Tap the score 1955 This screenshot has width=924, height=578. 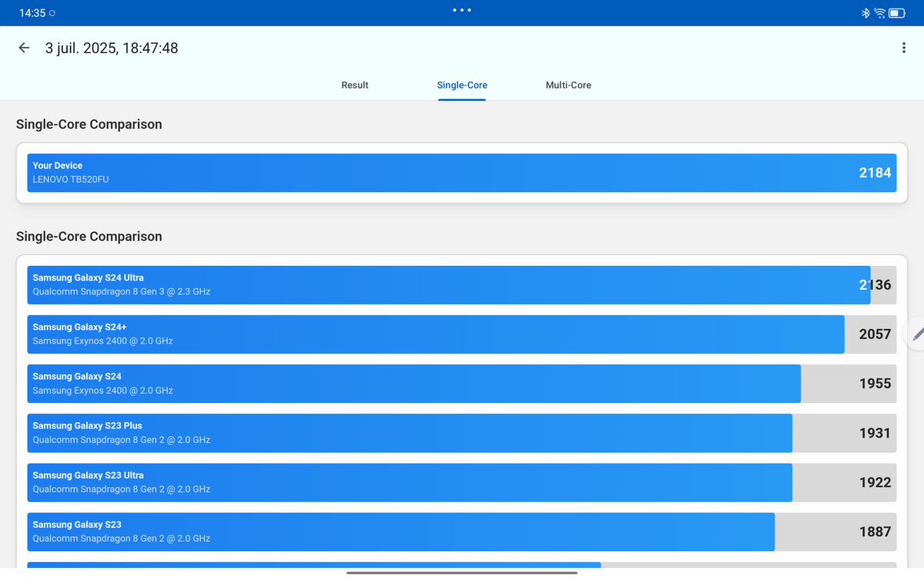coord(875,384)
